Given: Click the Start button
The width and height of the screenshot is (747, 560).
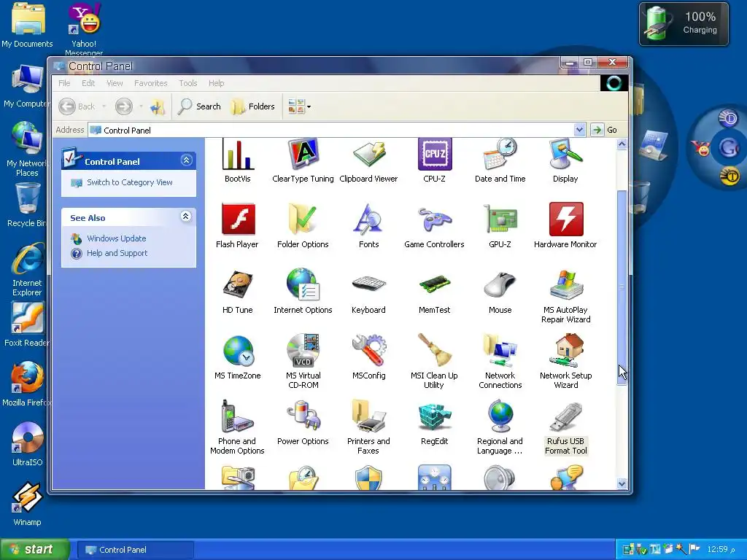Looking at the screenshot, I should (34, 550).
